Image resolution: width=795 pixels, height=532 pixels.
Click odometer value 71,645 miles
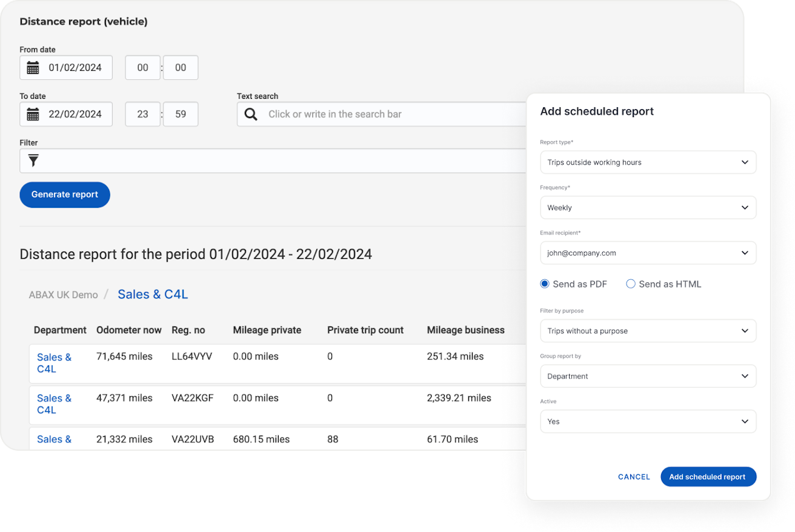coord(124,357)
